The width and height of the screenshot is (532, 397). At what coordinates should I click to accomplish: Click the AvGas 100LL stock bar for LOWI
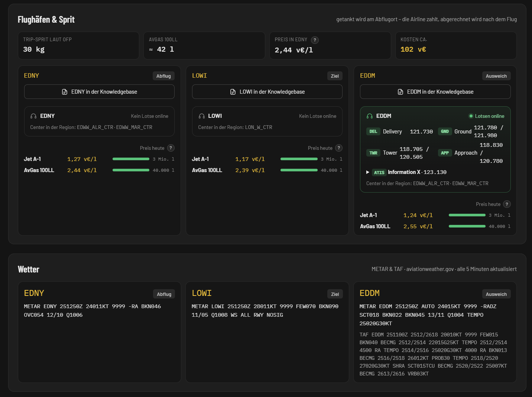point(299,170)
